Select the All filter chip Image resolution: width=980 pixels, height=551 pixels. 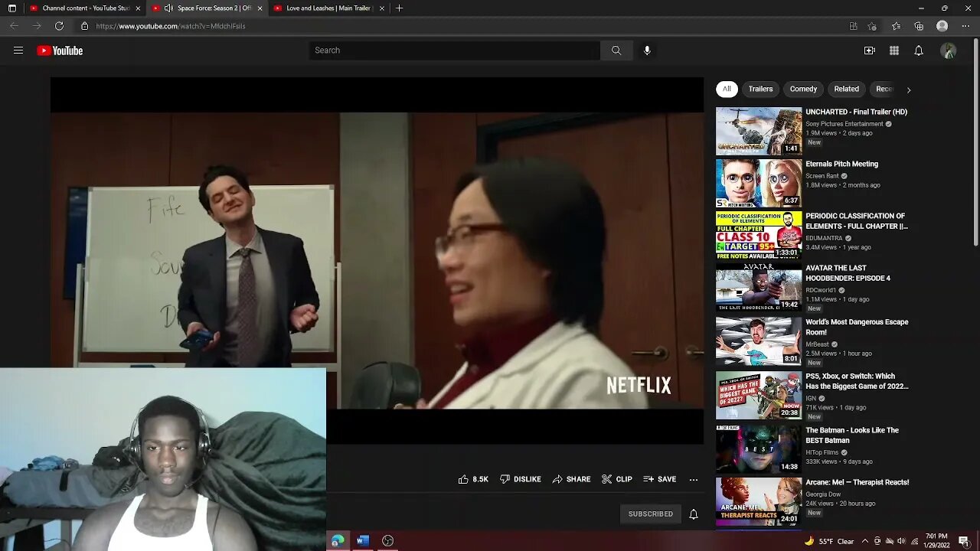click(727, 89)
